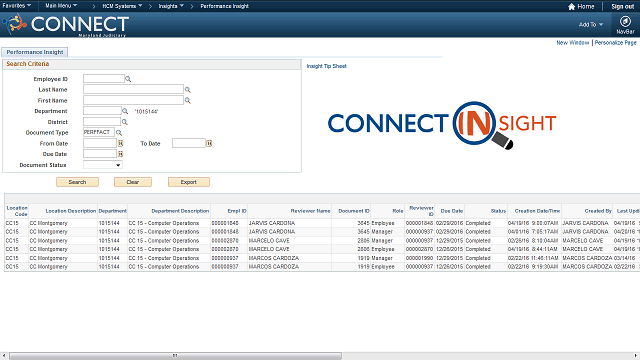This screenshot has width=640, height=360.
Task: Select JARVIS CARDONA Employee row reviewer name
Action: (271, 223)
